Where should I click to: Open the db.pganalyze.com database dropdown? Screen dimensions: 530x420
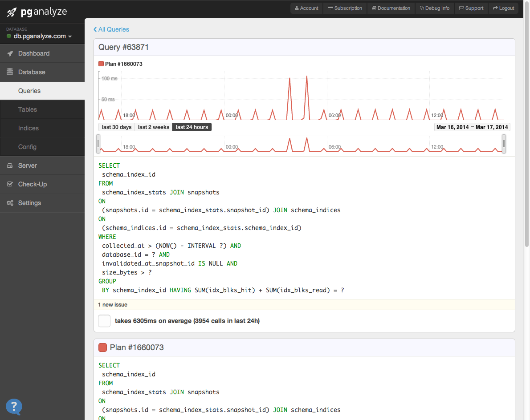(x=43, y=36)
